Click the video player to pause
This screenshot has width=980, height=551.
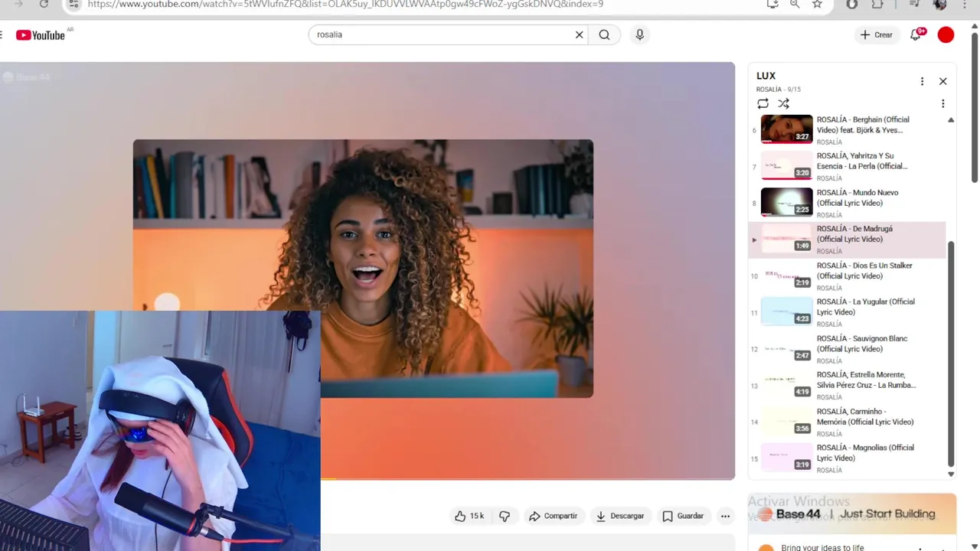pyautogui.click(x=367, y=271)
